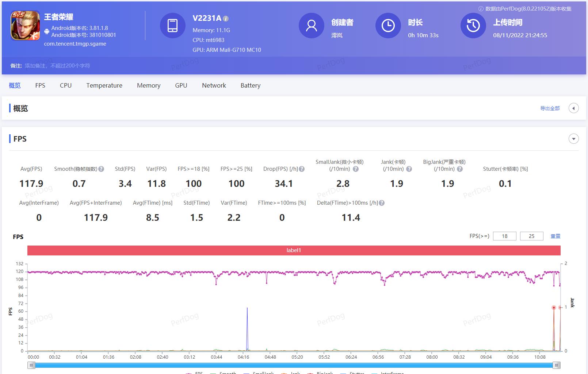Click the phone device icon beside V2231A
The image size is (588, 374).
pos(172,26)
